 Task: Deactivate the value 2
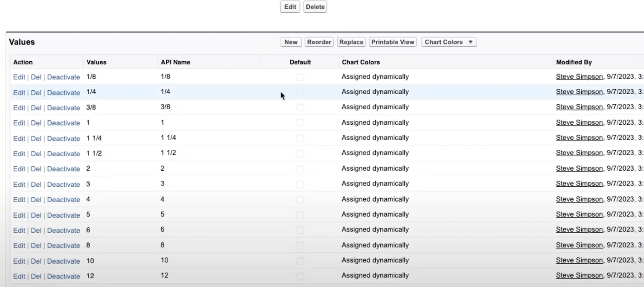[x=64, y=169]
